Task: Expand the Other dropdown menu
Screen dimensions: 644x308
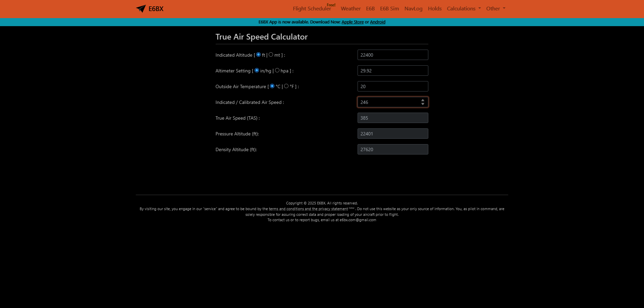Action: [496, 9]
